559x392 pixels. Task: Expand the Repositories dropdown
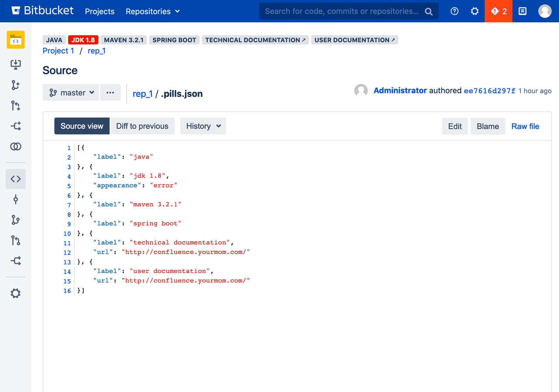153,11
